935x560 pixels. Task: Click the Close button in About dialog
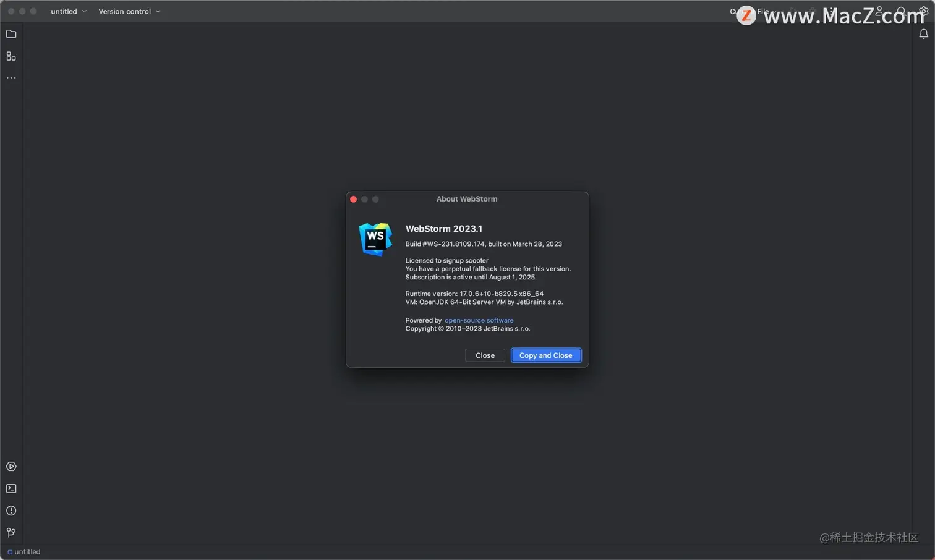coord(485,355)
